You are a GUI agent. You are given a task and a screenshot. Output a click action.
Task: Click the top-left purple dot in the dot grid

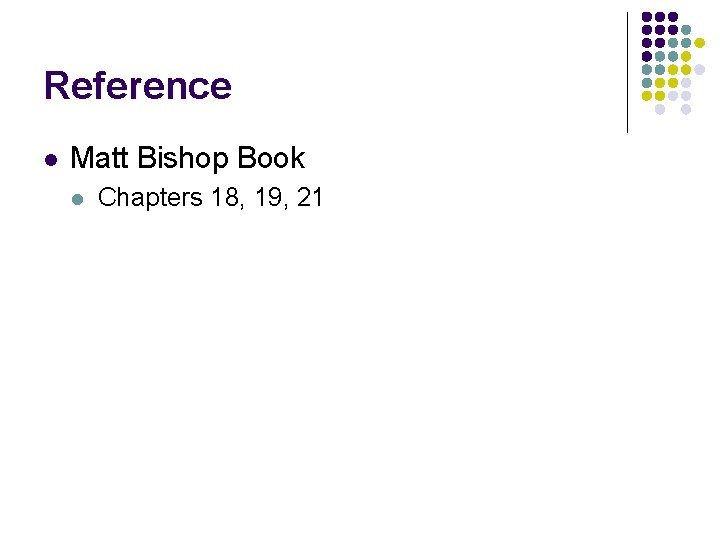tap(647, 17)
